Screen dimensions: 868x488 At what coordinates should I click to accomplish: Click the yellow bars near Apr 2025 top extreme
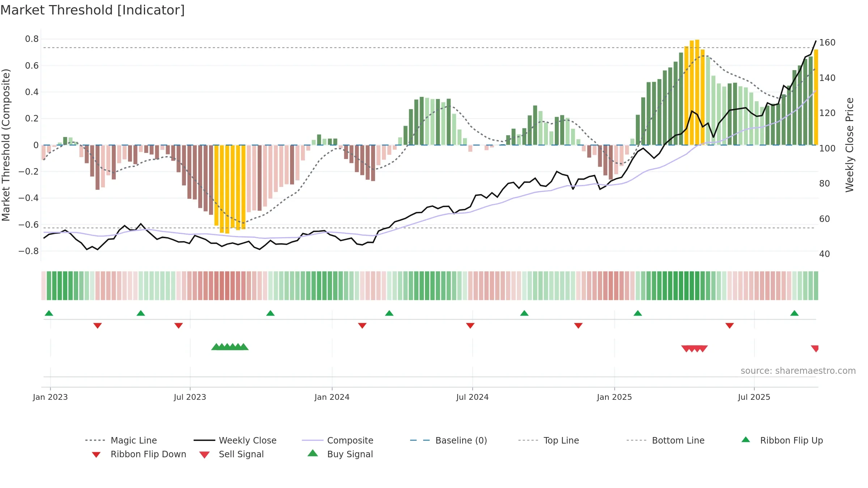(694, 93)
